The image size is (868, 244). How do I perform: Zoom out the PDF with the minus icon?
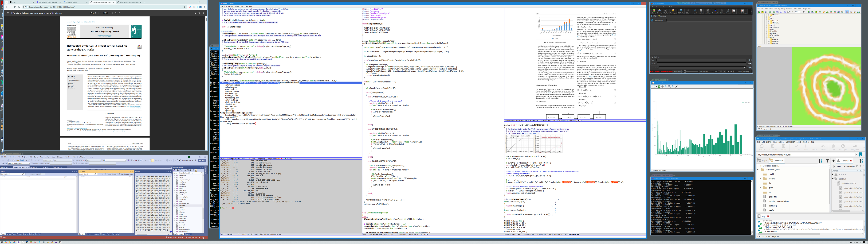coord(101,13)
